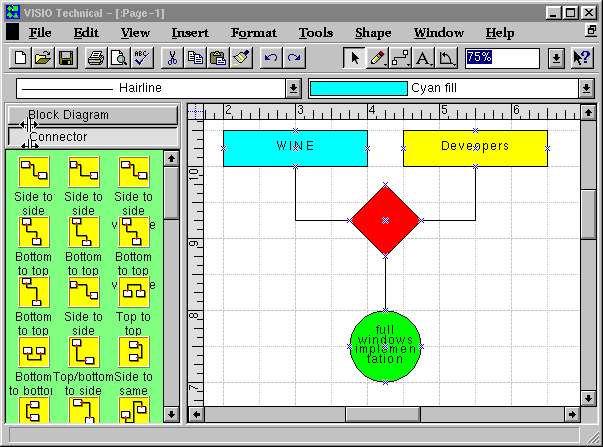The height and width of the screenshot is (447, 603).
Task: Paste from clipboard using the Paste icon
Action: coord(218,58)
